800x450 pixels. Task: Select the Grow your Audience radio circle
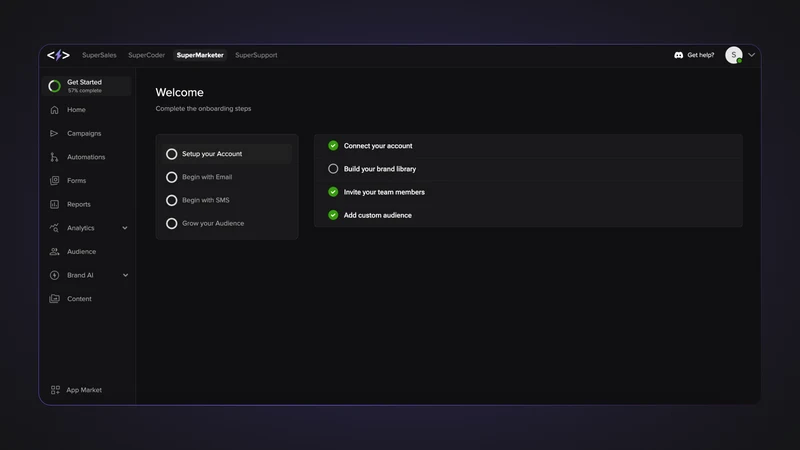coord(171,223)
